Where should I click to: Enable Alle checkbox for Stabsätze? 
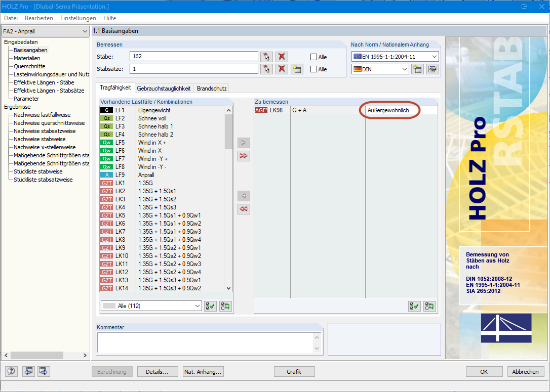(313, 69)
